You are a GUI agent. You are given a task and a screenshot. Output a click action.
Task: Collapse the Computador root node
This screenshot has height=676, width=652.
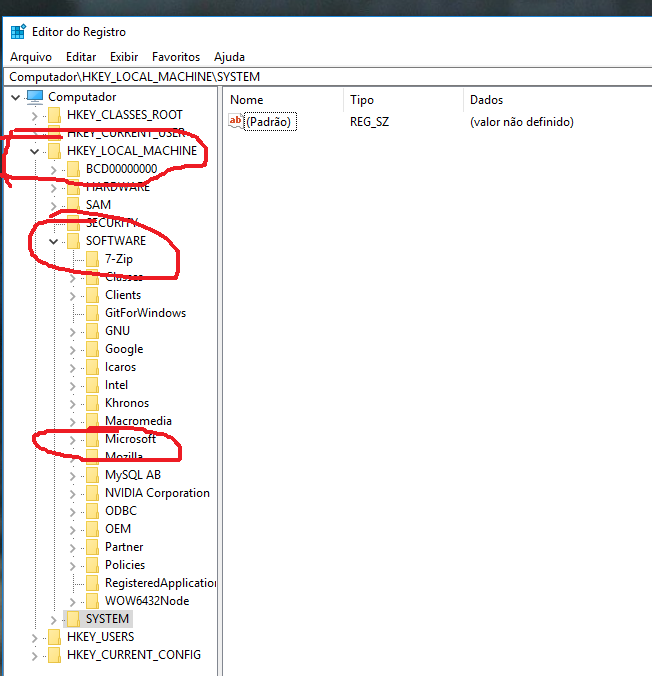click(x=16, y=97)
